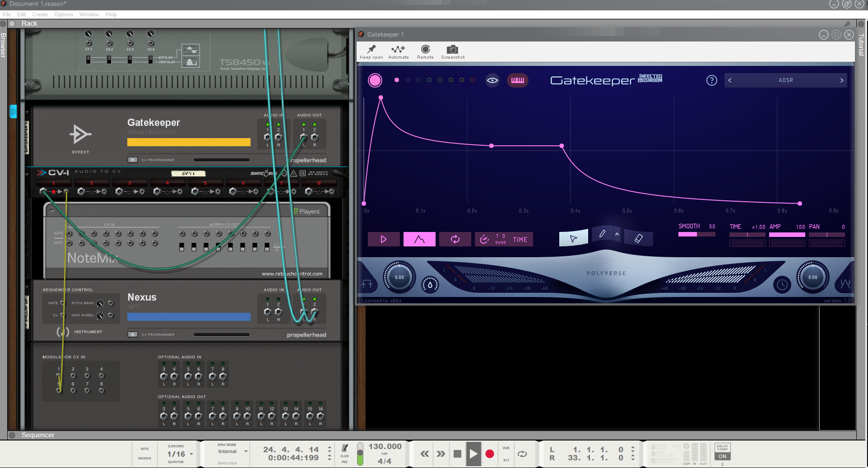This screenshot has width=868, height=468.
Task: Select the fourth envelope dot
Action: (429, 80)
